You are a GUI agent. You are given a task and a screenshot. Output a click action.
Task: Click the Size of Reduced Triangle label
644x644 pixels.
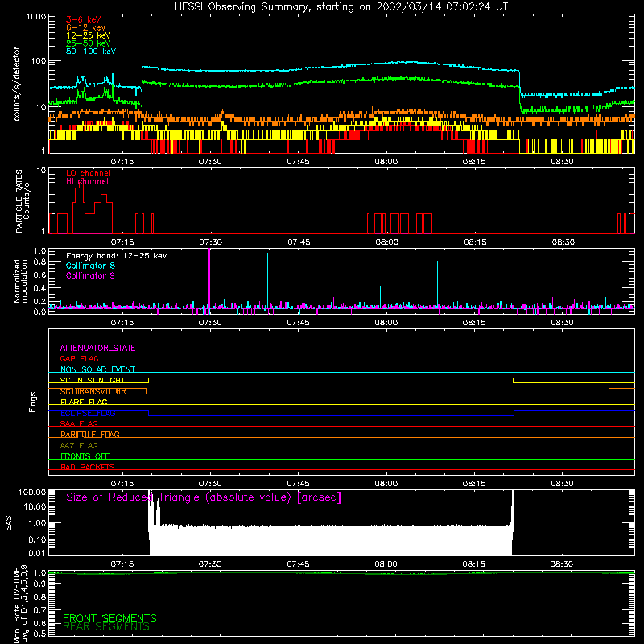tap(204, 497)
